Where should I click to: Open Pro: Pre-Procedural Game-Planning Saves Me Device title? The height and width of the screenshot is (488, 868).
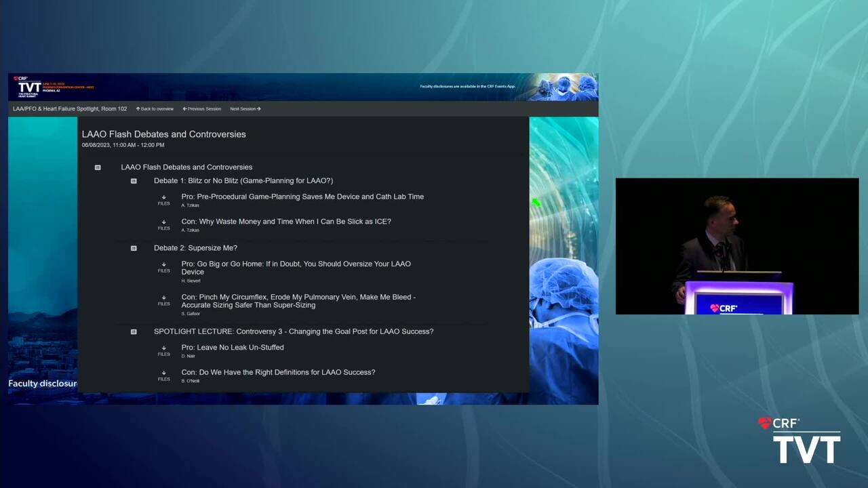(x=302, y=197)
